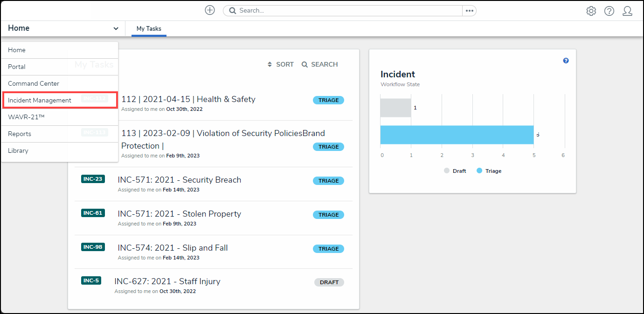Screen dimensions: 644x314
Task: Click the plus create-new icon
Action: click(x=210, y=10)
